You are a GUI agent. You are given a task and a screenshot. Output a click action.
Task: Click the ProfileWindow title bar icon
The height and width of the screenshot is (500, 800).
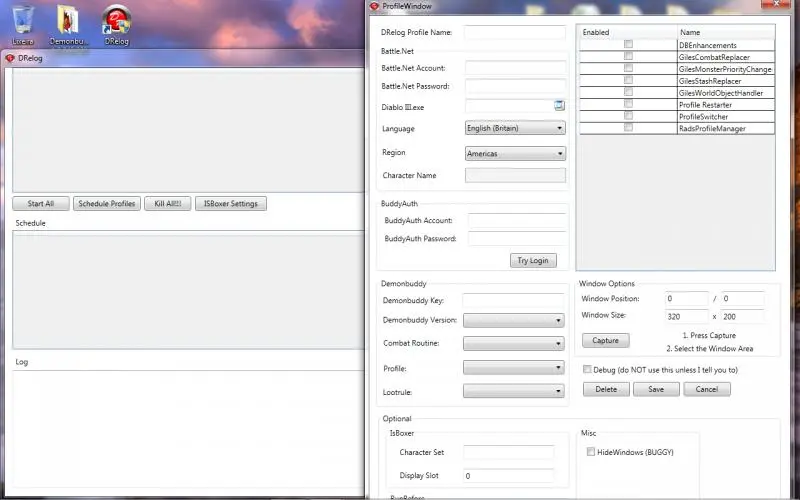coord(374,6)
